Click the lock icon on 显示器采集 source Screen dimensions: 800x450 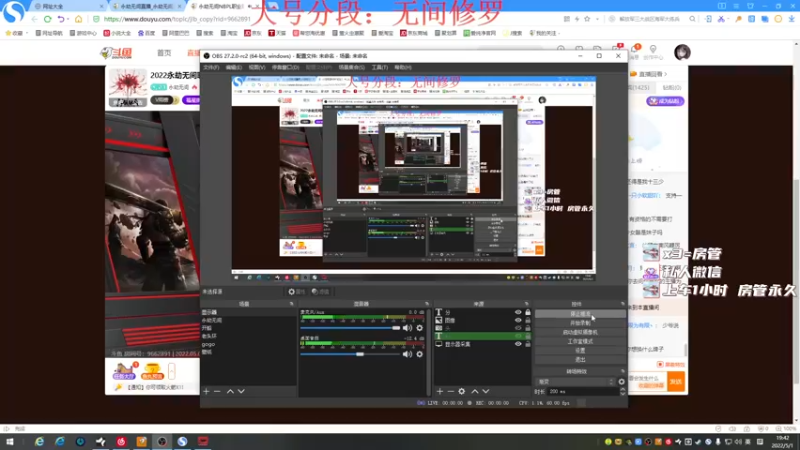pyautogui.click(x=528, y=344)
